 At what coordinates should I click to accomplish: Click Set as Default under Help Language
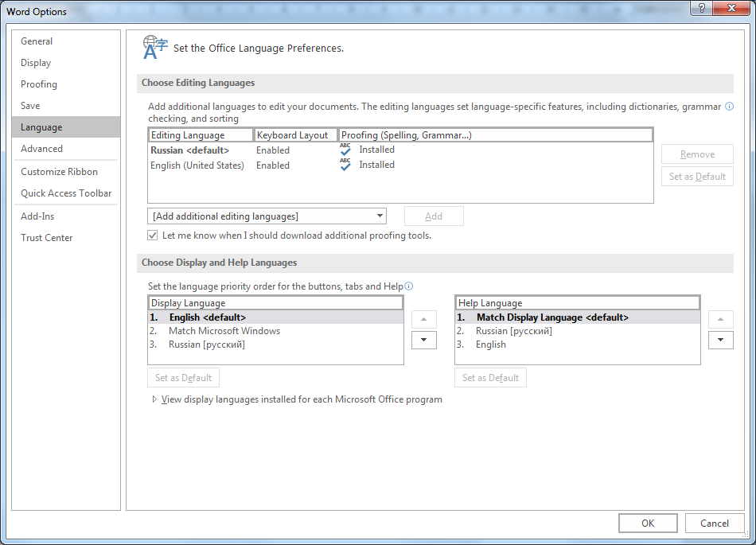[490, 378]
